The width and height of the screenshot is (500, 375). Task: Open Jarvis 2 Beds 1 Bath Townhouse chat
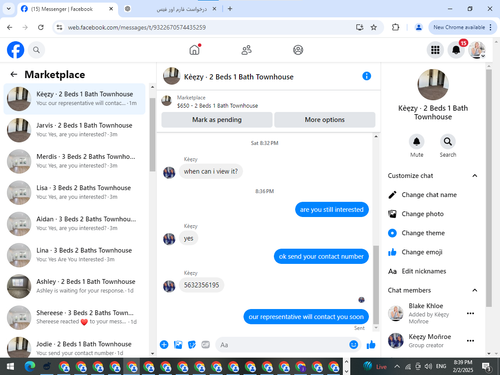coord(75,130)
